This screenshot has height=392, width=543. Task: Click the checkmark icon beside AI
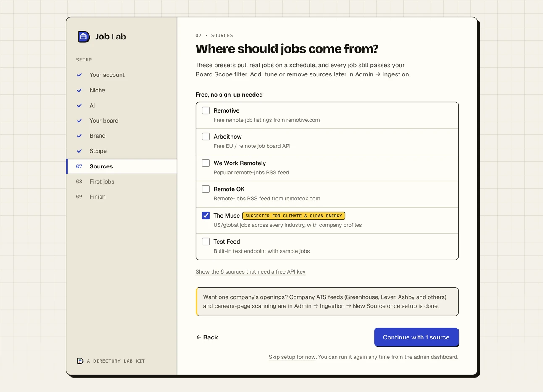[79, 105]
